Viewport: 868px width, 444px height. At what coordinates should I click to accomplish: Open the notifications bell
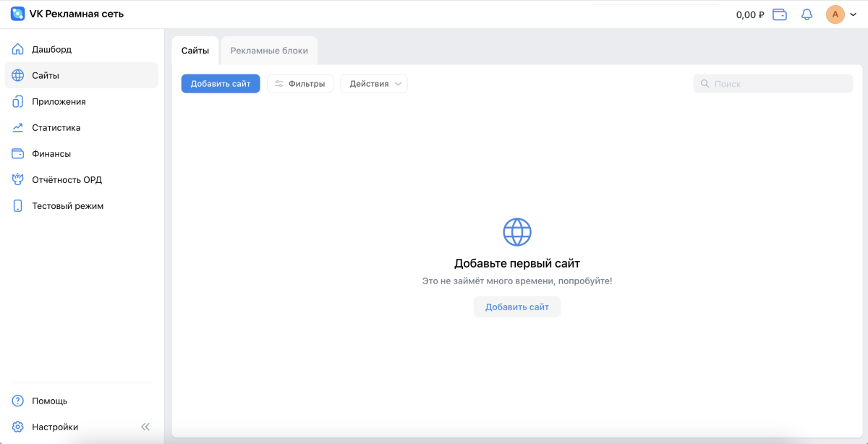tap(807, 14)
